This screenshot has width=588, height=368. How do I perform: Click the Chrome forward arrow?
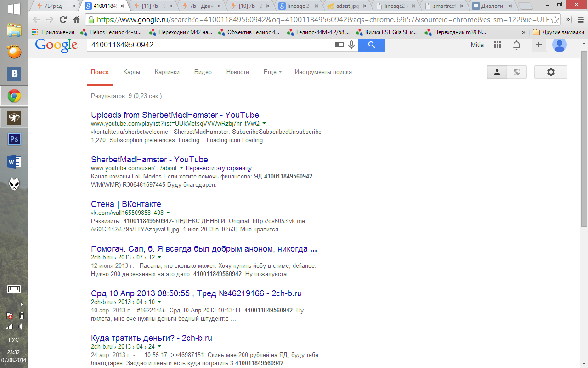click(x=50, y=19)
